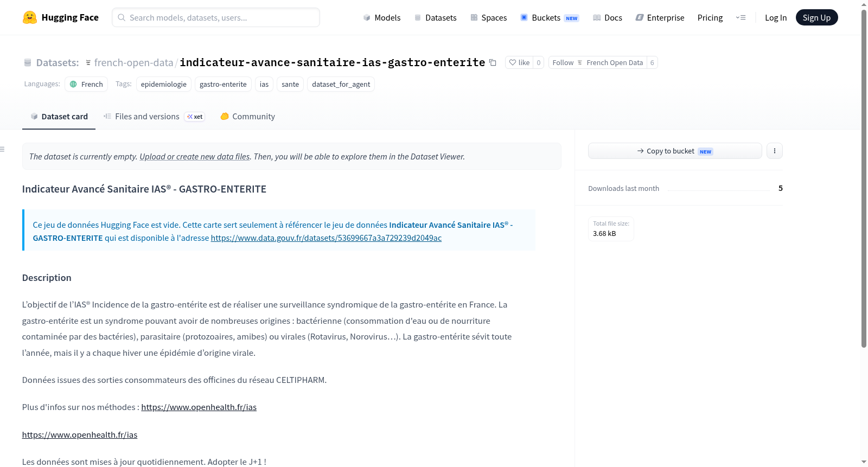The width and height of the screenshot is (868, 467).
Task: Click the Datasets: breadcrumb label
Action: pos(58,62)
